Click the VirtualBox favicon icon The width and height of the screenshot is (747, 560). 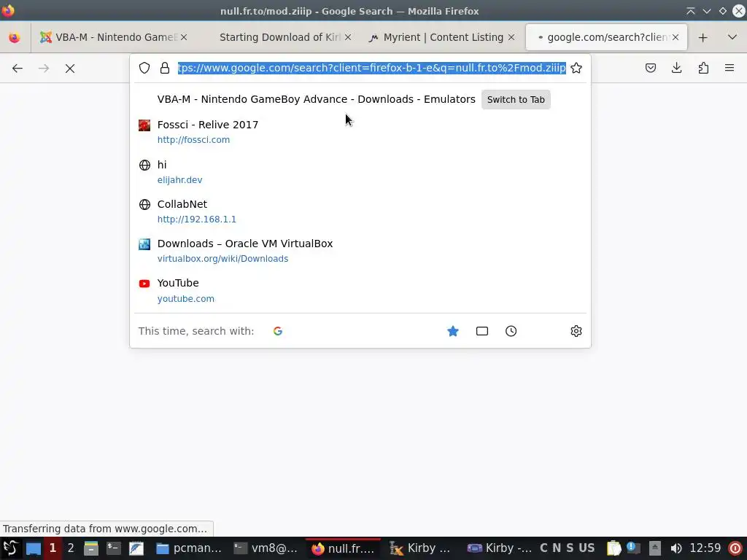tap(144, 244)
